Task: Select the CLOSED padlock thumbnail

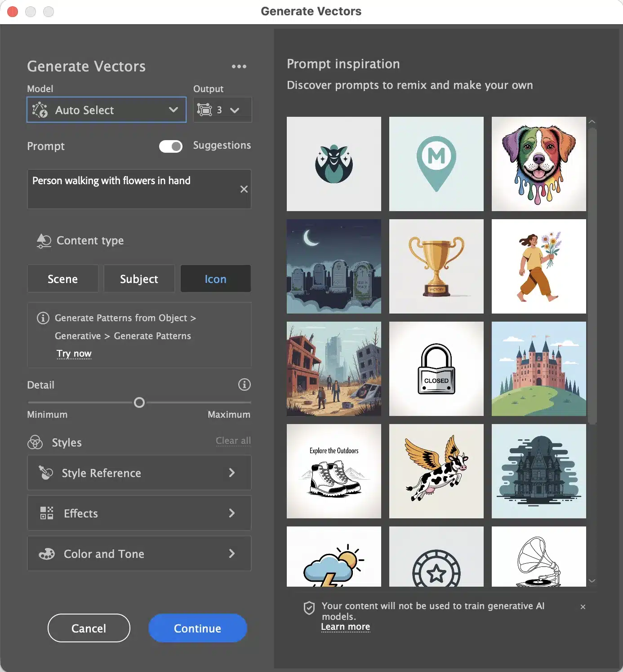Action: click(436, 369)
